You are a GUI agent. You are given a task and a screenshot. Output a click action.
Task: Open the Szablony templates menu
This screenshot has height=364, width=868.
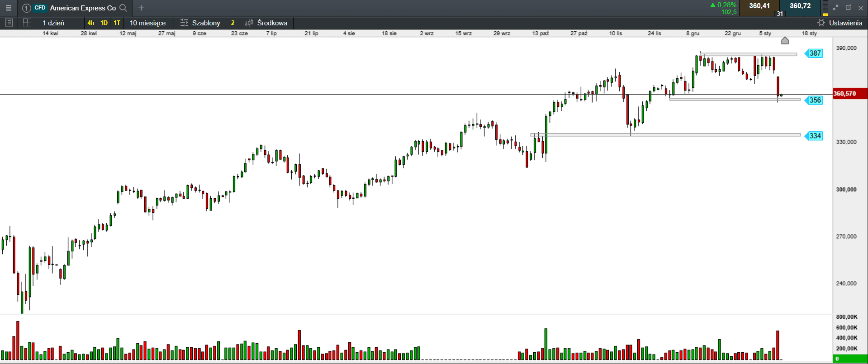pos(200,23)
